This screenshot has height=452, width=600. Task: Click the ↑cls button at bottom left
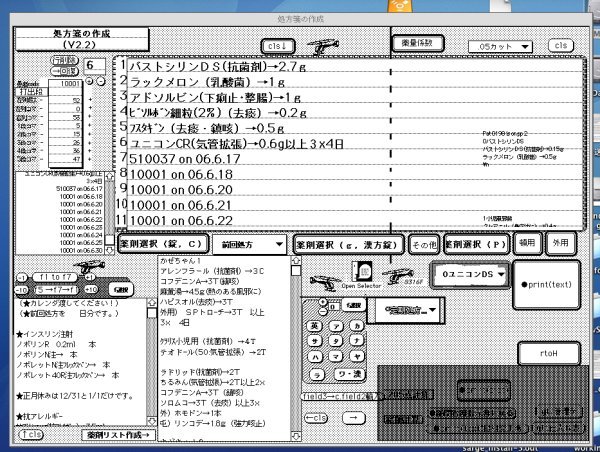31,435
